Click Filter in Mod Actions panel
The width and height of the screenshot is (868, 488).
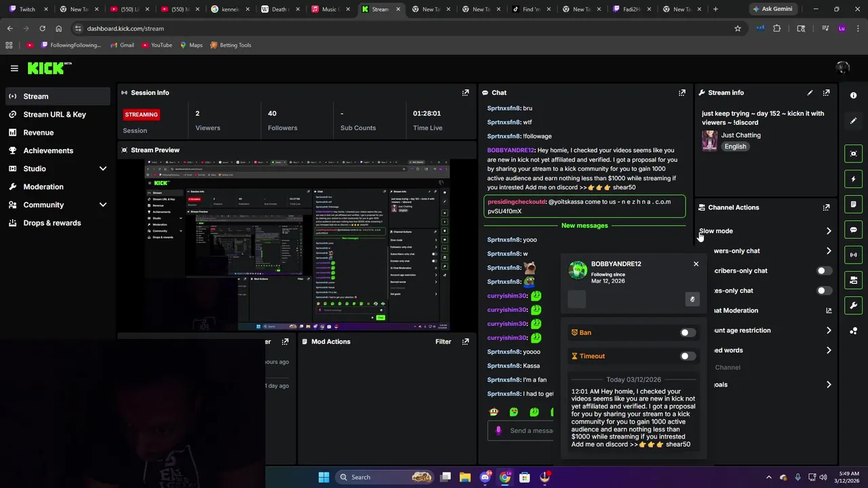pos(443,342)
